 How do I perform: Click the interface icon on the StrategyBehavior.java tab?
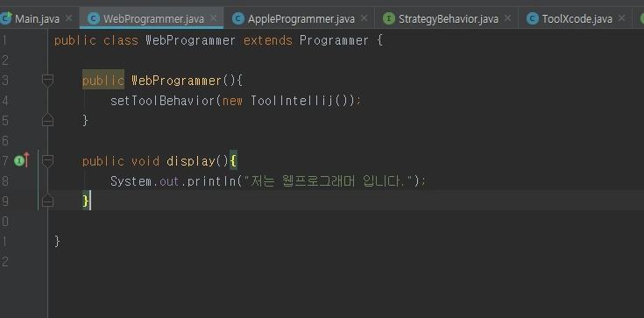click(389, 18)
